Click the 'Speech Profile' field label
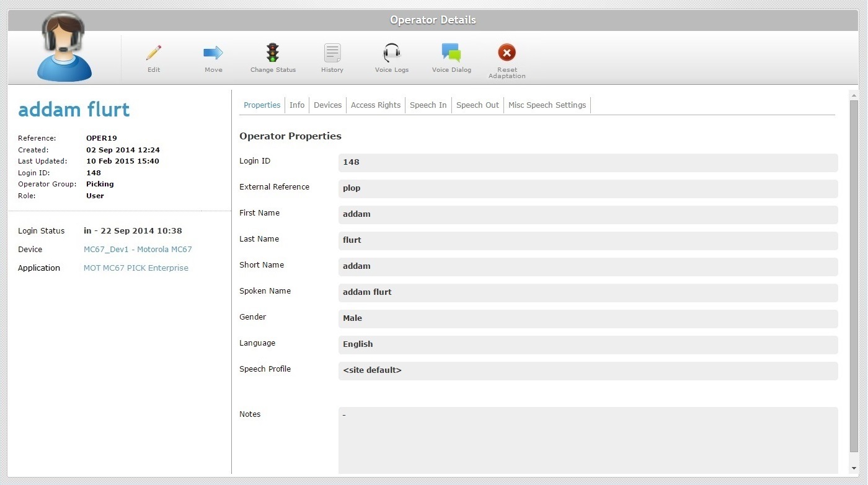The height and width of the screenshot is (485, 868). [x=265, y=369]
